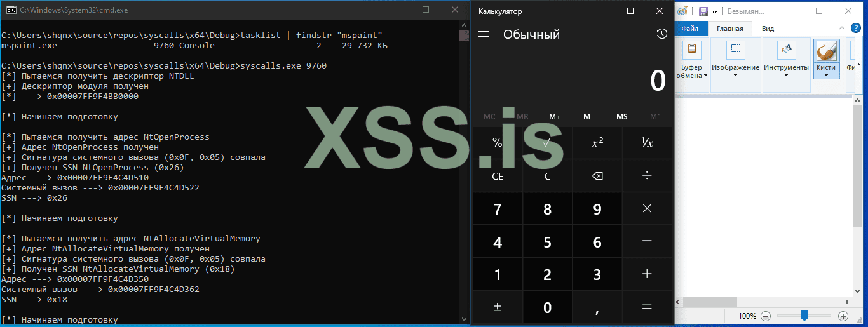
Task: Click the Calculator display showing 0
Action: [x=658, y=81]
